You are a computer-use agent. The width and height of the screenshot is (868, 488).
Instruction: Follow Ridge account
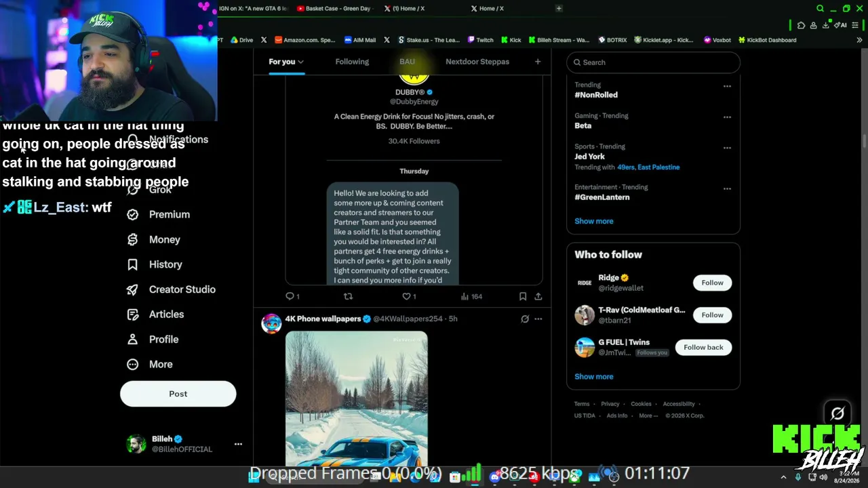[712, 283]
